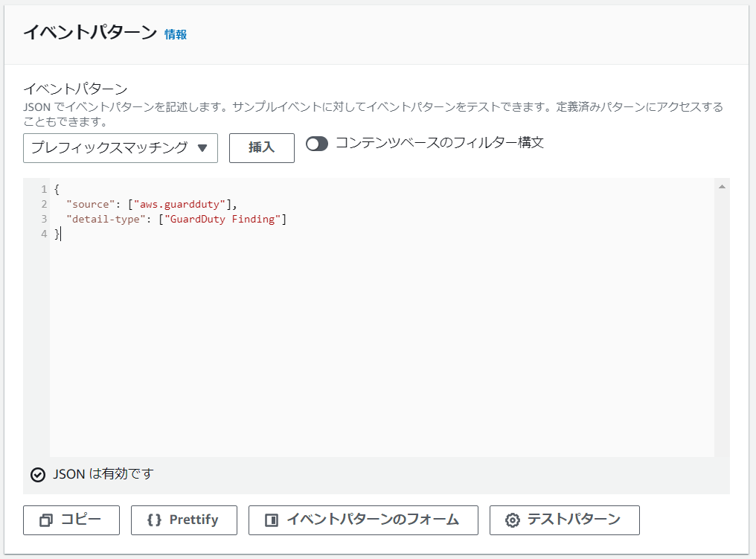The width and height of the screenshot is (756, 559).
Task: Click the "source" key on line 2
Action: (91, 204)
